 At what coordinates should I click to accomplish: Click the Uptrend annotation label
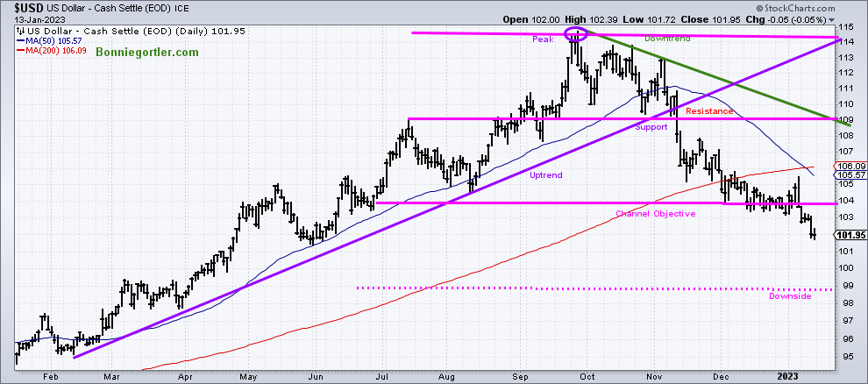click(x=546, y=174)
